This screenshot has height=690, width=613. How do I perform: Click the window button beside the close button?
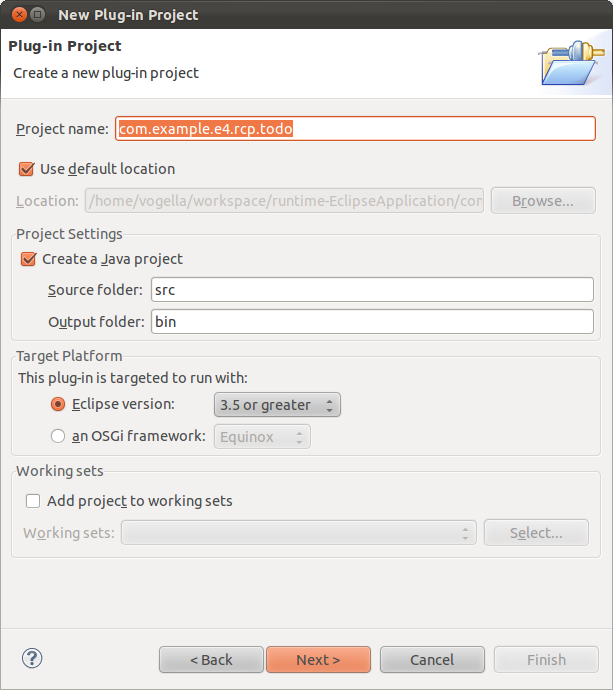click(37, 15)
